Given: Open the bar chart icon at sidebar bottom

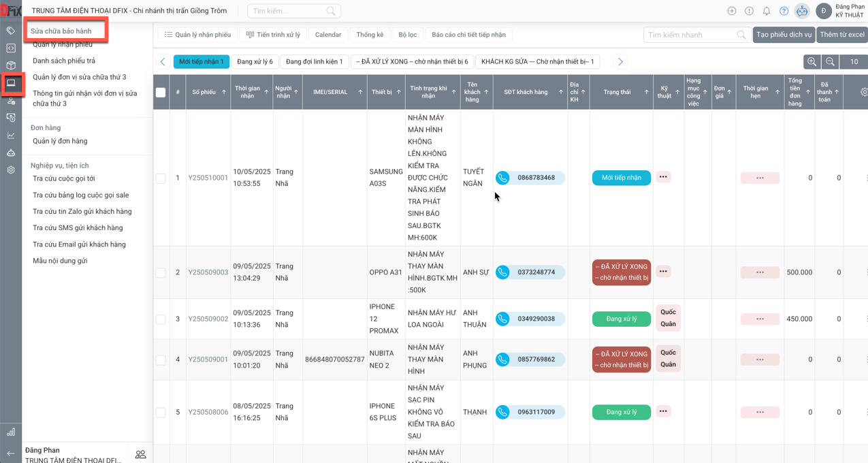Looking at the screenshot, I should [x=11, y=432].
